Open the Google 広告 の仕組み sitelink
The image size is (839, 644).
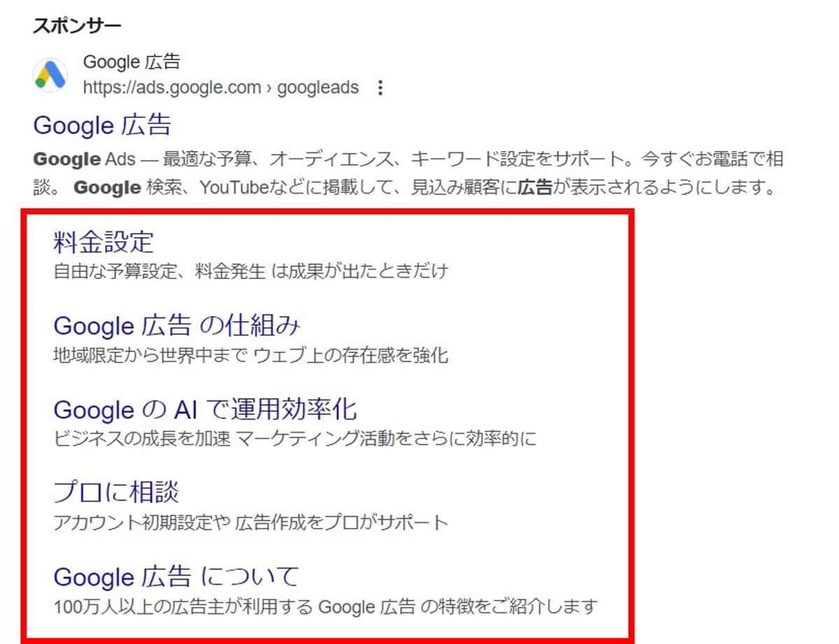pyautogui.click(x=177, y=326)
